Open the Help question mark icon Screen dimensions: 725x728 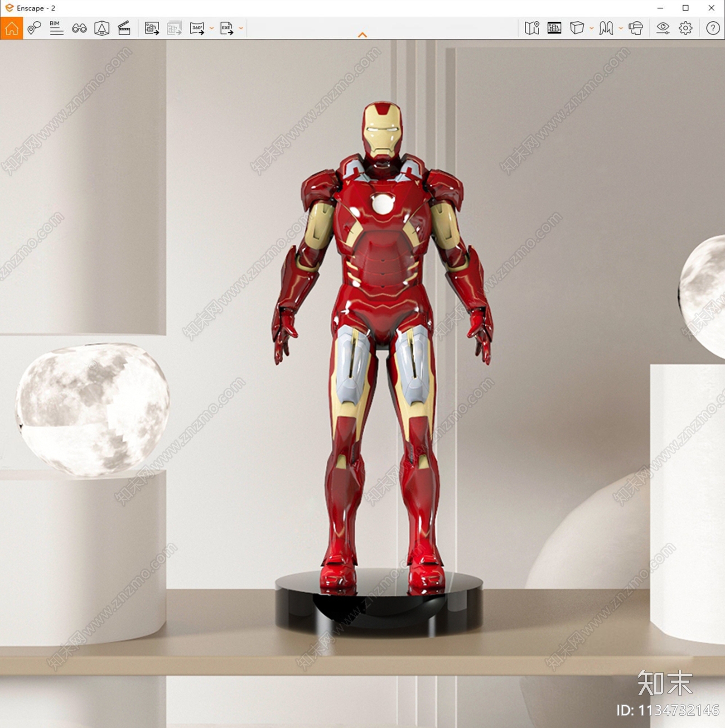point(713,28)
